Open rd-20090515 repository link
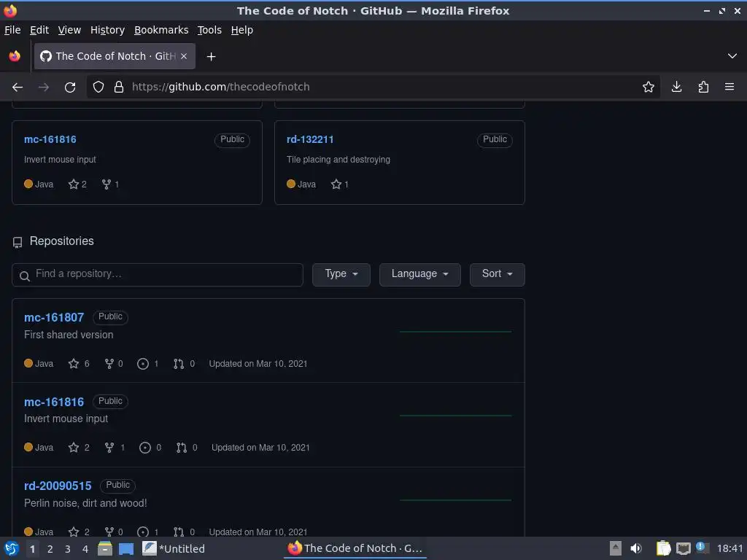Viewport: 747px width, 560px height. 58,486
